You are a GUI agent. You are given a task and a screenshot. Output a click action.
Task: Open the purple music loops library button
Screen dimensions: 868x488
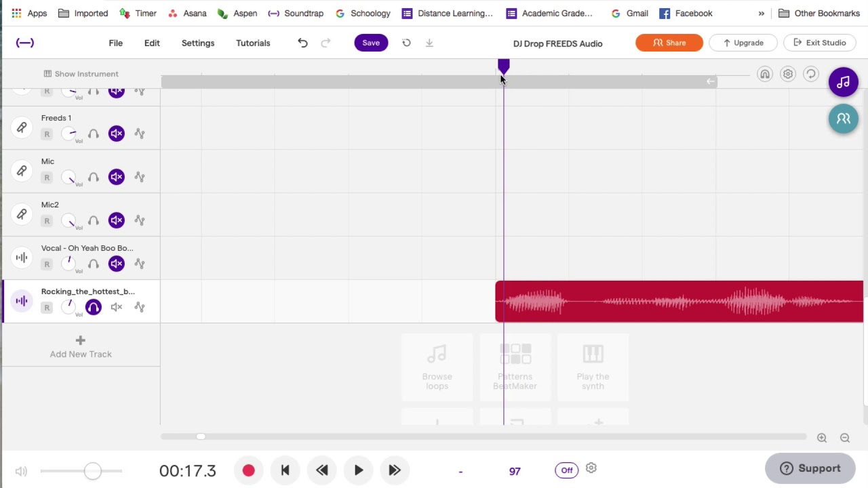[844, 82]
